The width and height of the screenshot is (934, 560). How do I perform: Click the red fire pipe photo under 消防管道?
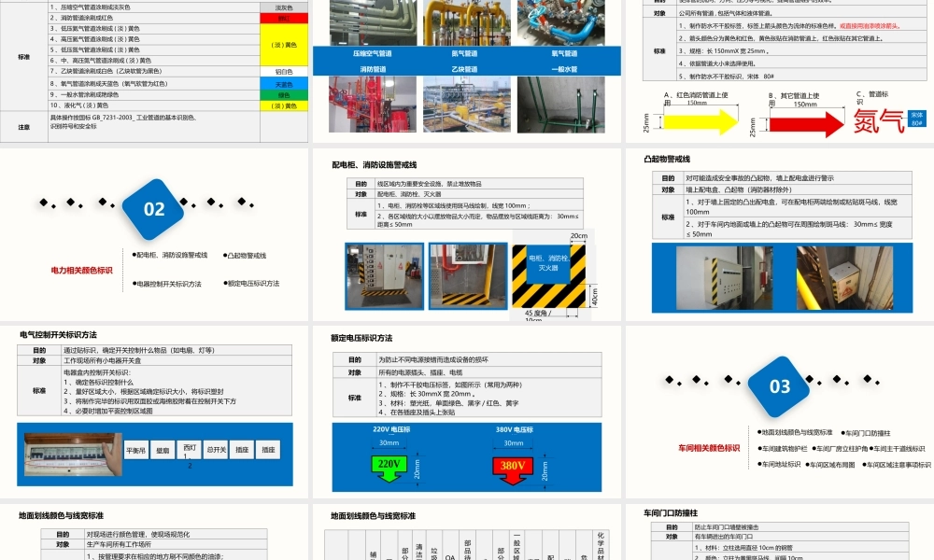click(373, 105)
